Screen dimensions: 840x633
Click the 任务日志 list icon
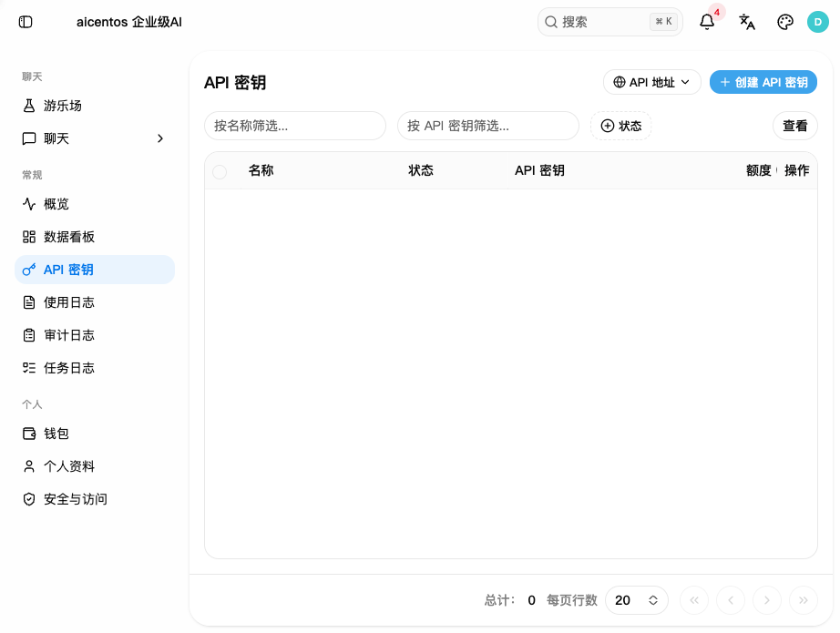click(x=29, y=368)
